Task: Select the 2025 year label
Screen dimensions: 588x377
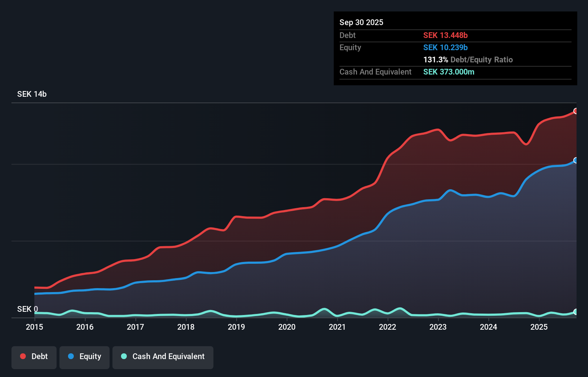Action: click(539, 327)
